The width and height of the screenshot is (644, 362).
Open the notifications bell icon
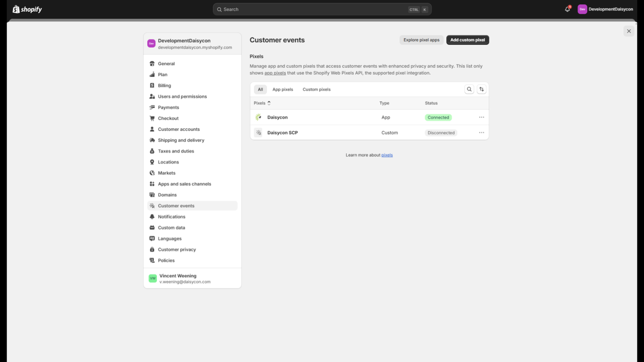(x=568, y=9)
